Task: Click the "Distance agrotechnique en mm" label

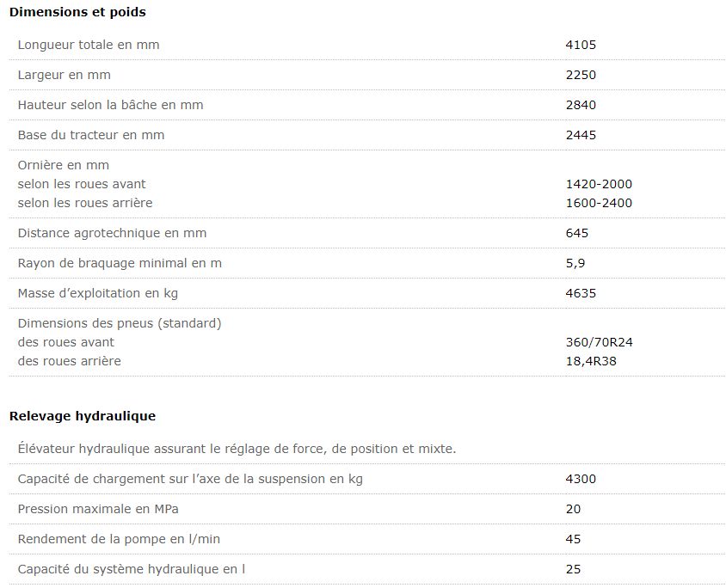Action: tap(112, 233)
